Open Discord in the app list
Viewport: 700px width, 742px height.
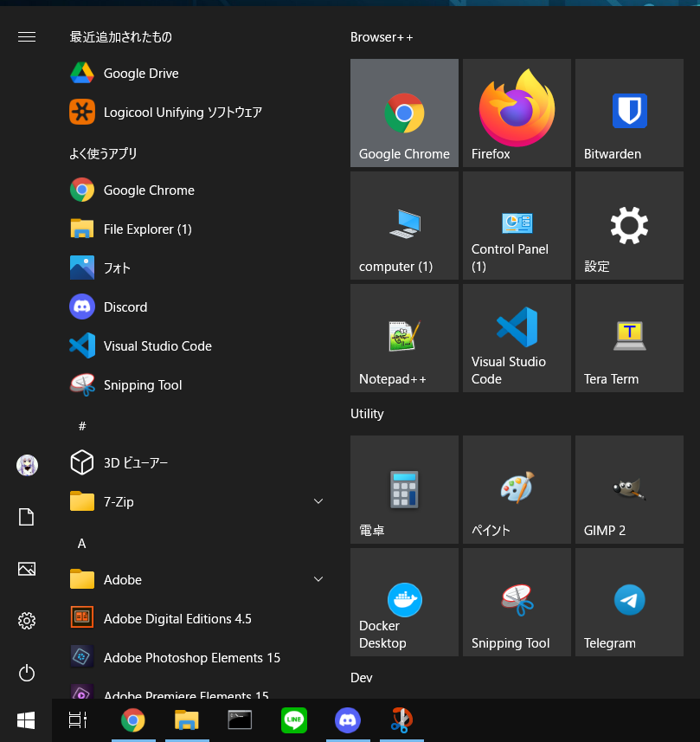[x=196, y=307]
